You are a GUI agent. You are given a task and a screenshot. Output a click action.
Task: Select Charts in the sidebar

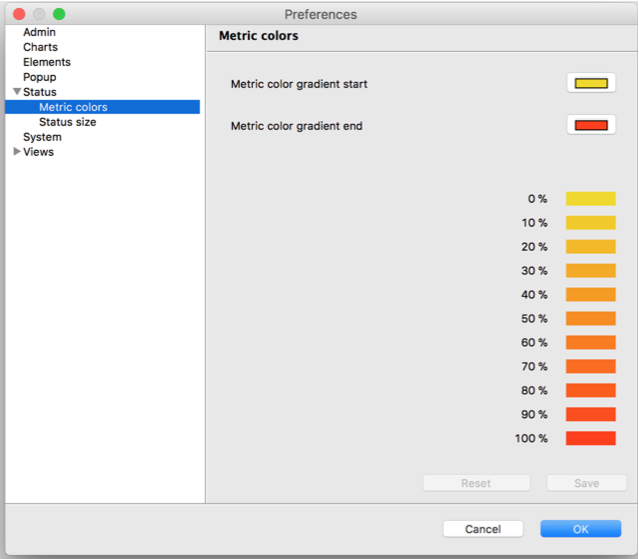tap(40, 47)
